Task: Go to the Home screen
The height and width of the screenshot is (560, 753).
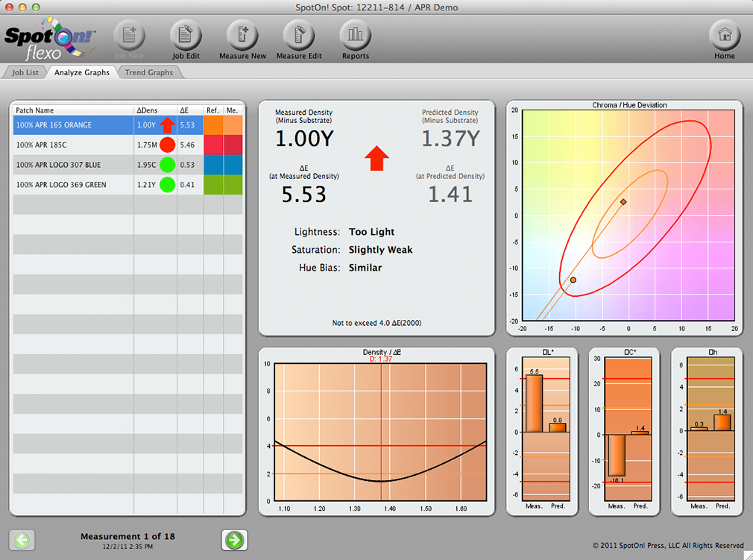Action: point(724,36)
